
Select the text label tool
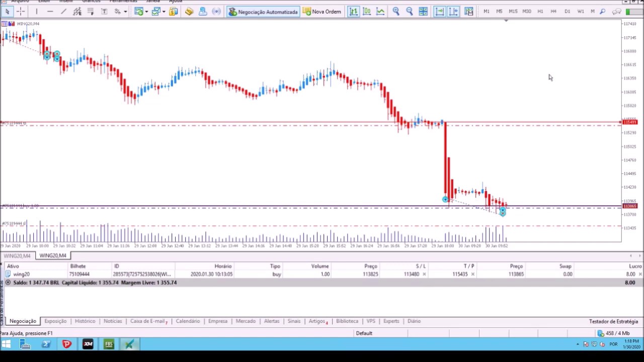pos(104,11)
